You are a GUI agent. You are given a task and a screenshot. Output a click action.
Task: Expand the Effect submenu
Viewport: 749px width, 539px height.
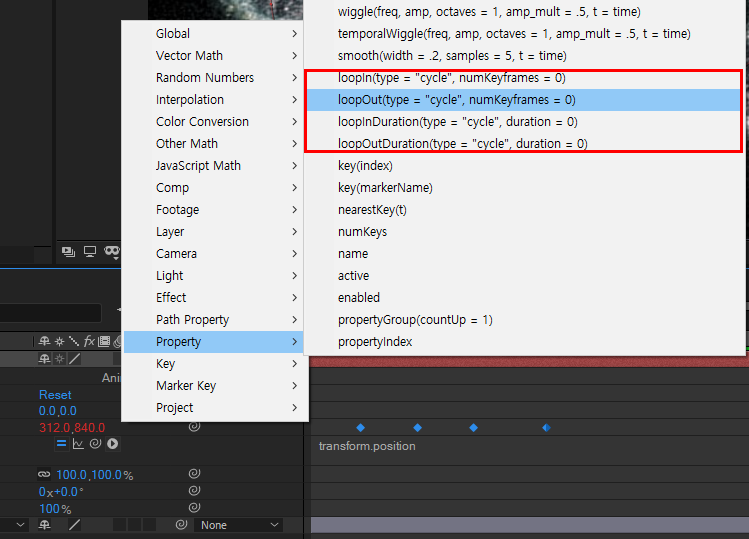coord(213,297)
